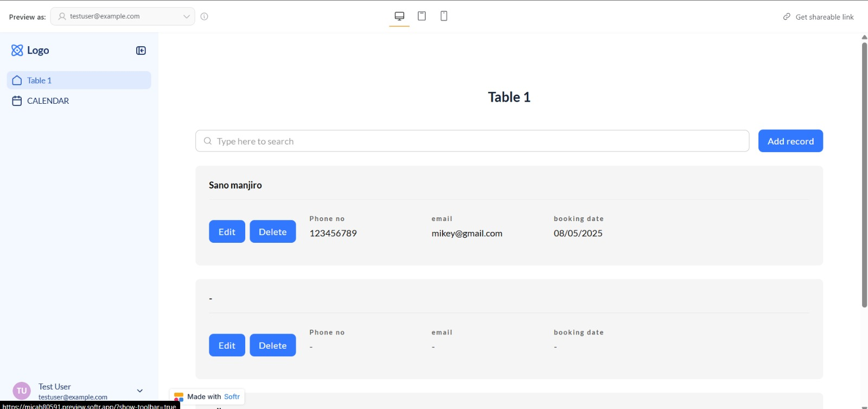Image resolution: width=868 pixels, height=409 pixels.
Task: Click the Sano manjiro record title
Action: click(235, 185)
